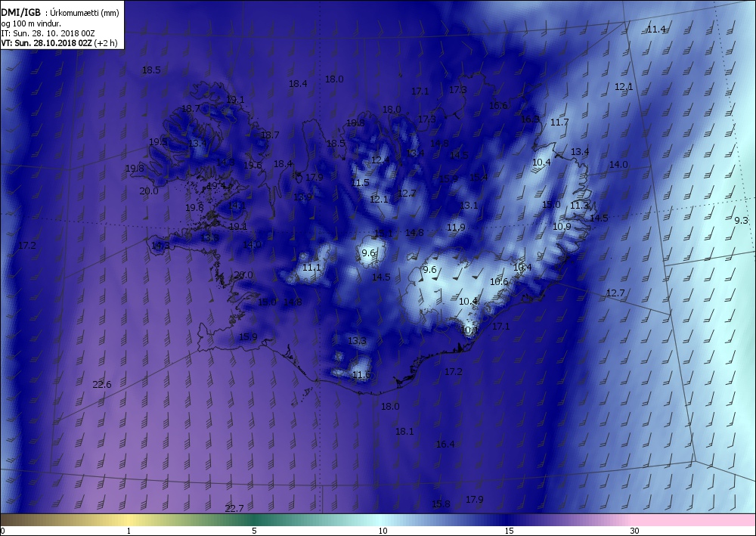This screenshot has width=756, height=536.
Task: Click the 12.4 value label
Action: pyautogui.click(x=380, y=160)
